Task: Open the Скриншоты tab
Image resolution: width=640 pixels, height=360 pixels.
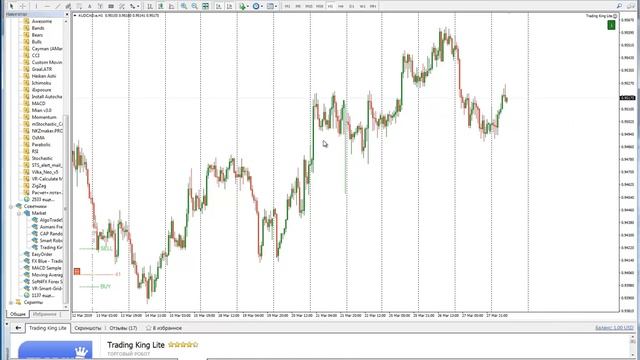Action: pos(87,328)
